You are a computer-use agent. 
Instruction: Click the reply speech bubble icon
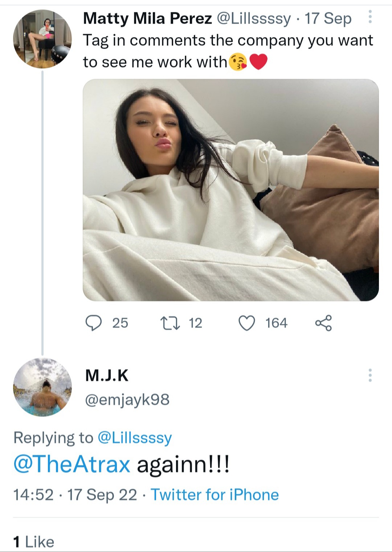click(x=93, y=323)
